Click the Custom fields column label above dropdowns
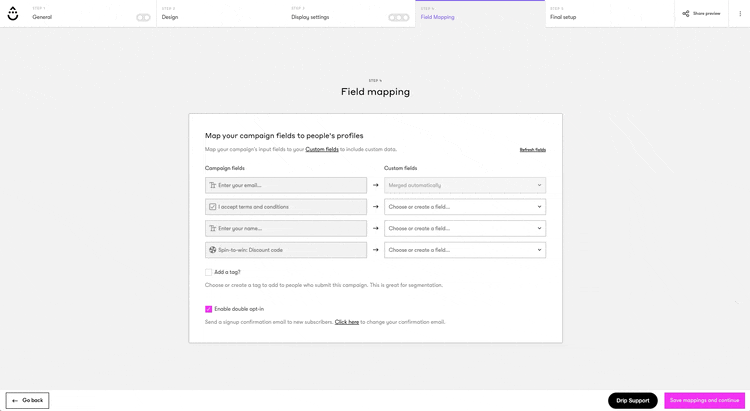Image resolution: width=750 pixels, height=411 pixels. tap(400, 168)
